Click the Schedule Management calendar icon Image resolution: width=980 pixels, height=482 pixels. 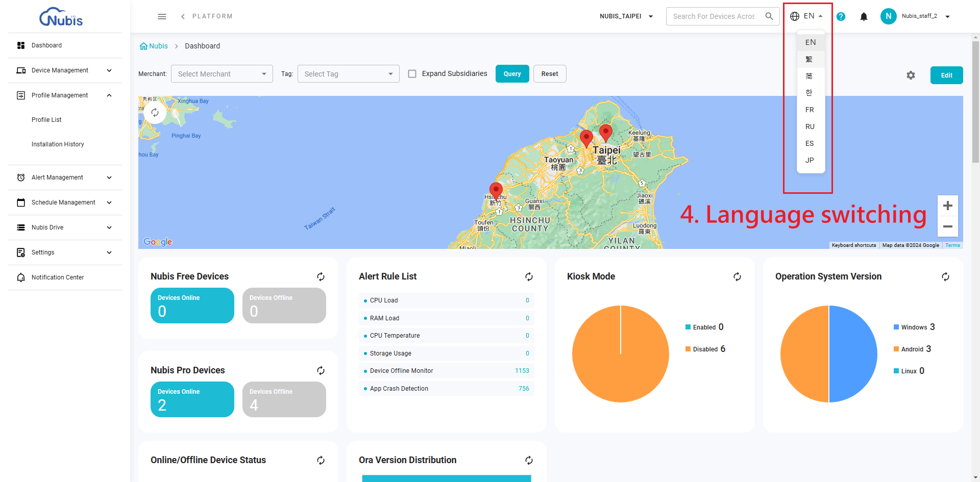coord(21,202)
